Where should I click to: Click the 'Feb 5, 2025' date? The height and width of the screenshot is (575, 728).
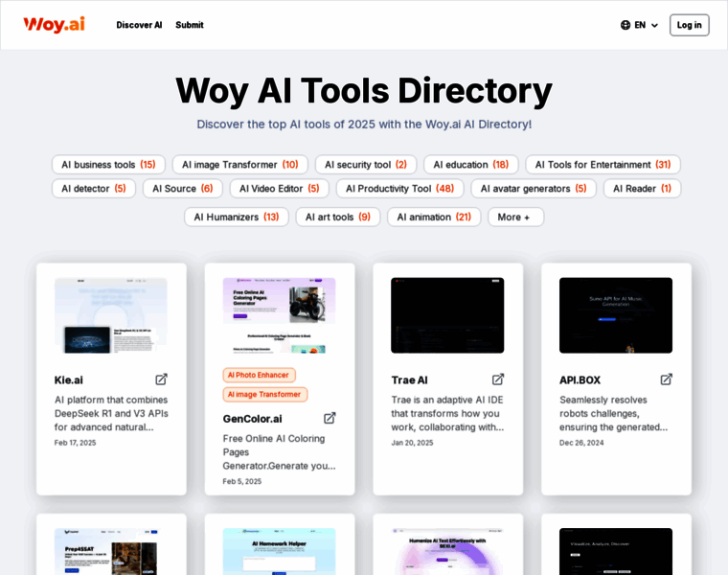pyautogui.click(x=242, y=481)
